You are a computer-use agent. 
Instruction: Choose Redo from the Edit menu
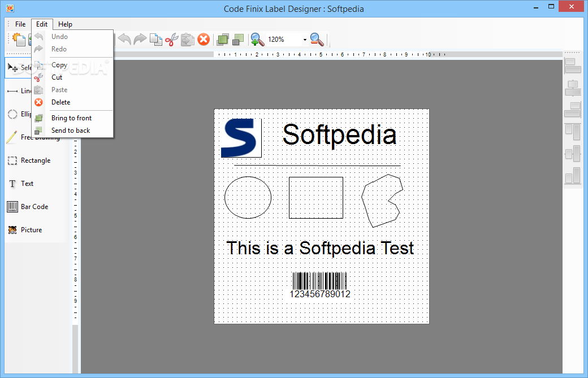pos(72,49)
